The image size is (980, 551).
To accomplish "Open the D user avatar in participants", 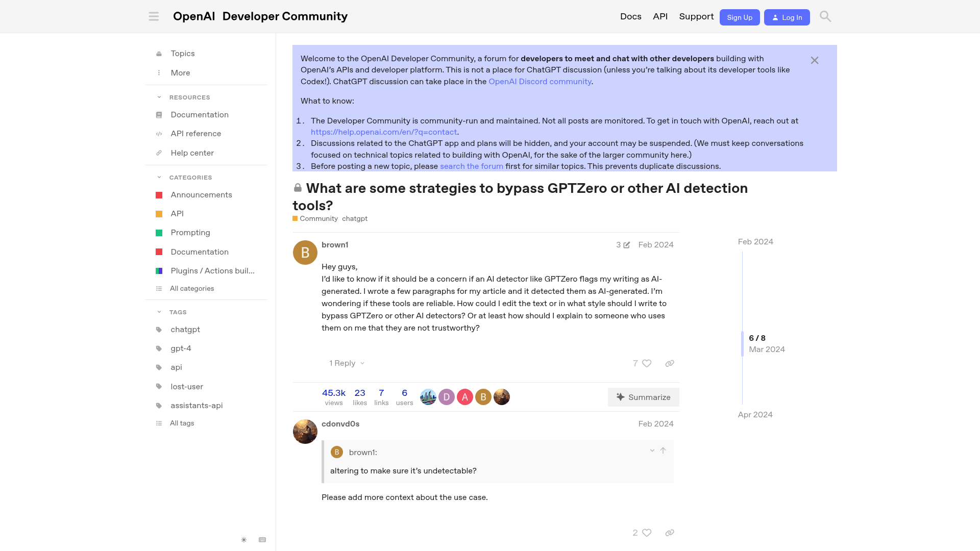I will (x=447, y=397).
